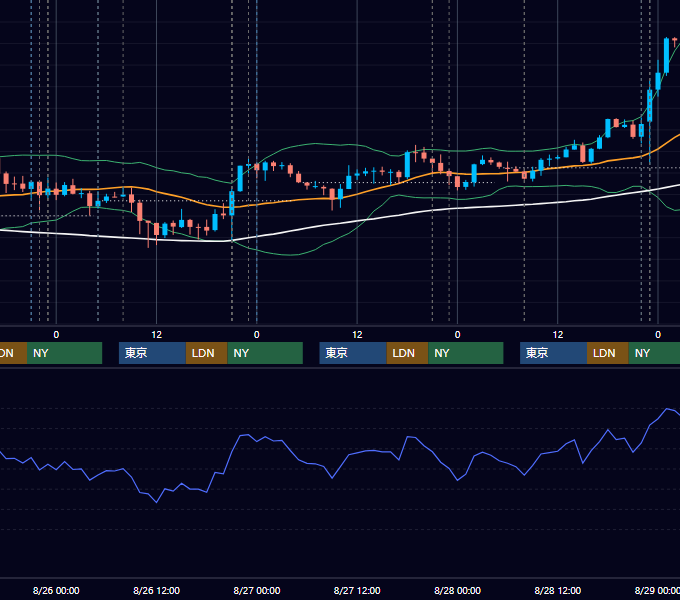
Task: Click the 8/26 00:00 time axis label
Action: [x=56, y=590]
